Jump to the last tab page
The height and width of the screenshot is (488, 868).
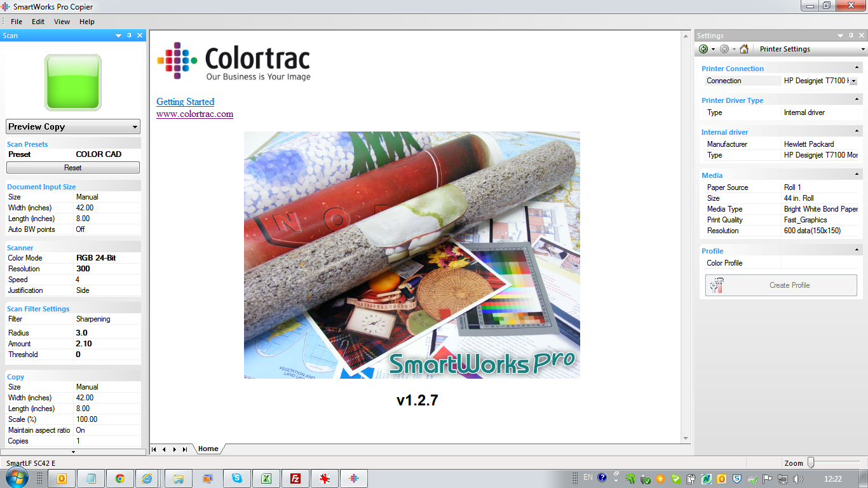185,449
